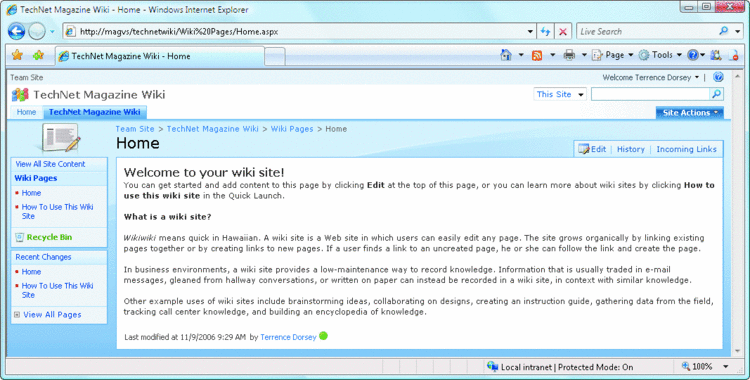Click the SharePoint site search text box
This screenshot has height=380, width=750.
tap(650, 94)
